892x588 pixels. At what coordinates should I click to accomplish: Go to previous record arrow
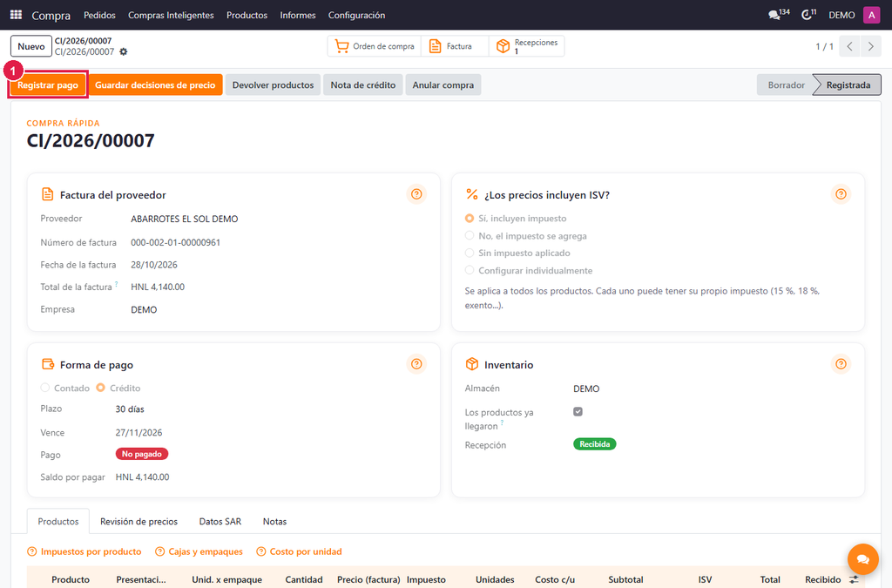849,47
